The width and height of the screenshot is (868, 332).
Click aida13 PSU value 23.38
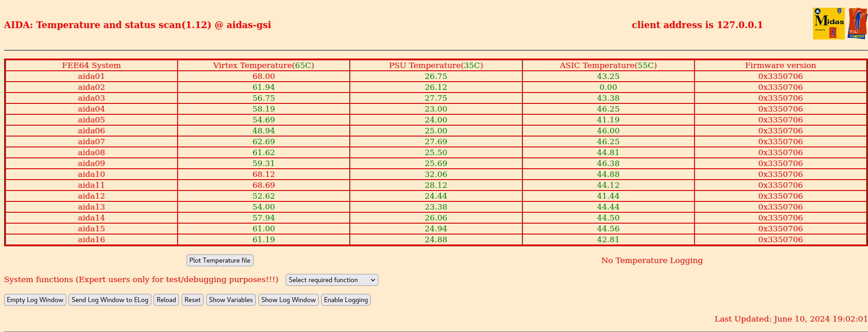point(436,207)
